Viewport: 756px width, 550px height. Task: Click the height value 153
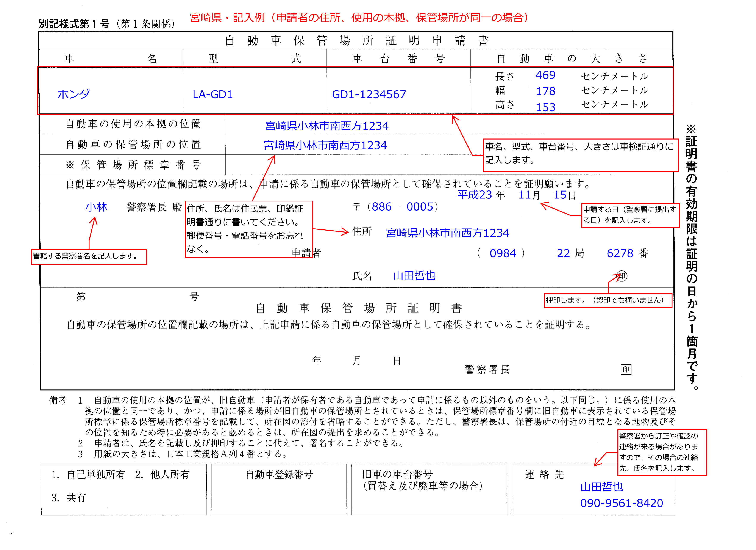pos(545,107)
